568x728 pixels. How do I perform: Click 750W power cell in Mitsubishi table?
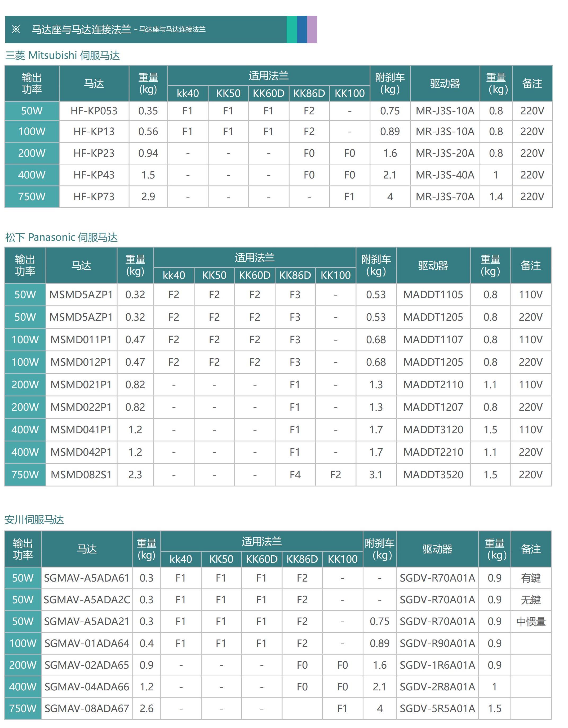[32, 196]
